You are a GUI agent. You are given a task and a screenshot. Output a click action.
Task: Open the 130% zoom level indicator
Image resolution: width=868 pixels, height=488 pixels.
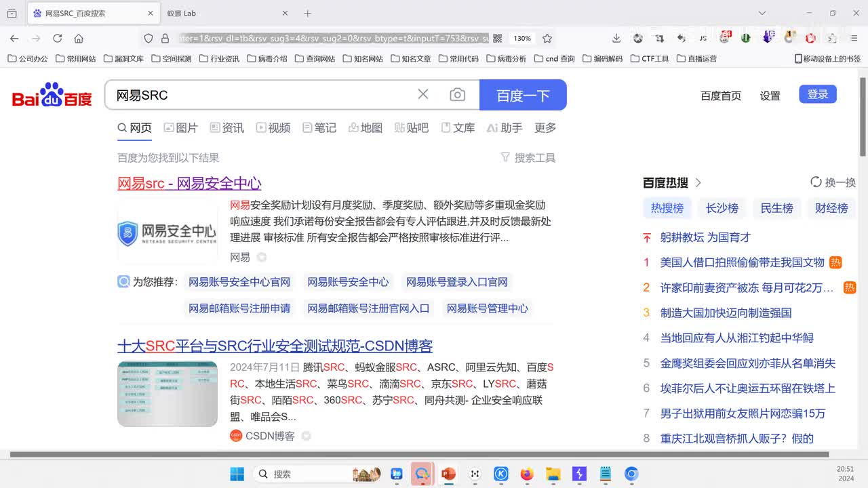(522, 39)
